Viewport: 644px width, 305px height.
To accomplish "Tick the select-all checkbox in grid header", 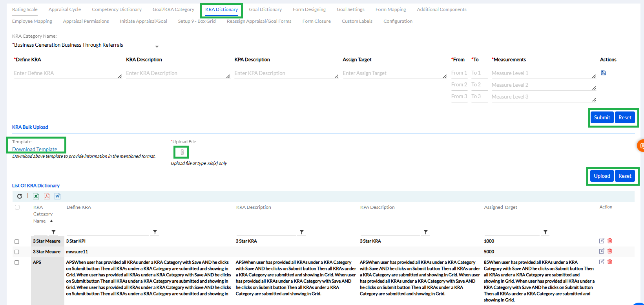I will click(17, 207).
